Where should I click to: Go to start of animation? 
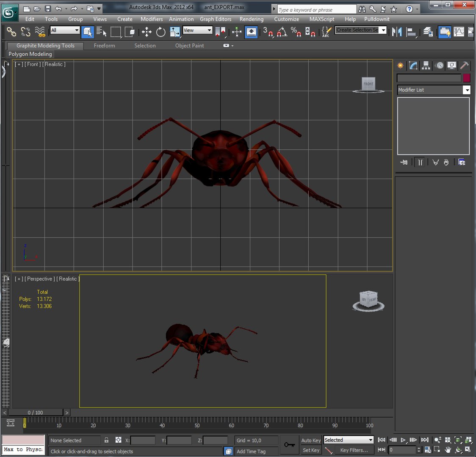click(382, 440)
